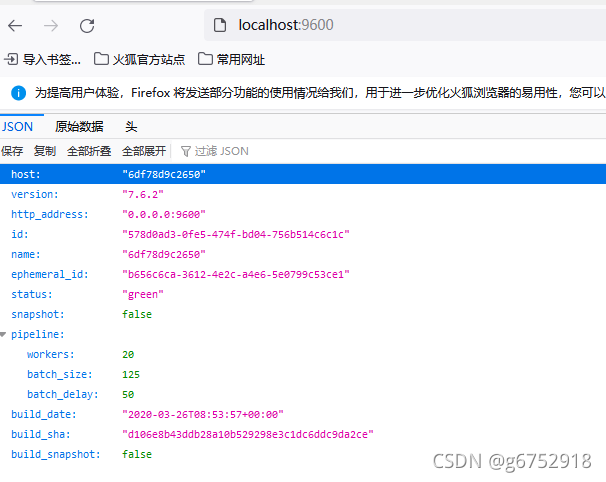Viewport: 606px width, 482px height.
Task: Click the build_date value string
Action: click(x=203, y=414)
